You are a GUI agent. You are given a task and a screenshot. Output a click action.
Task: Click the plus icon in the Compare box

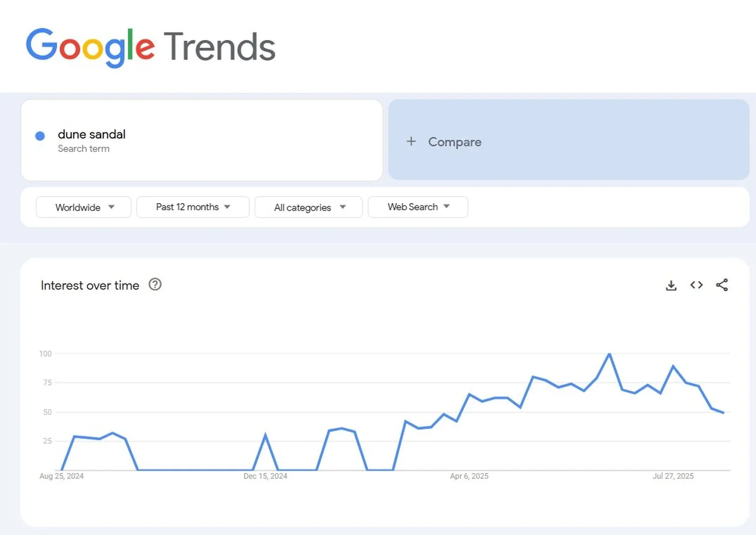(x=411, y=141)
